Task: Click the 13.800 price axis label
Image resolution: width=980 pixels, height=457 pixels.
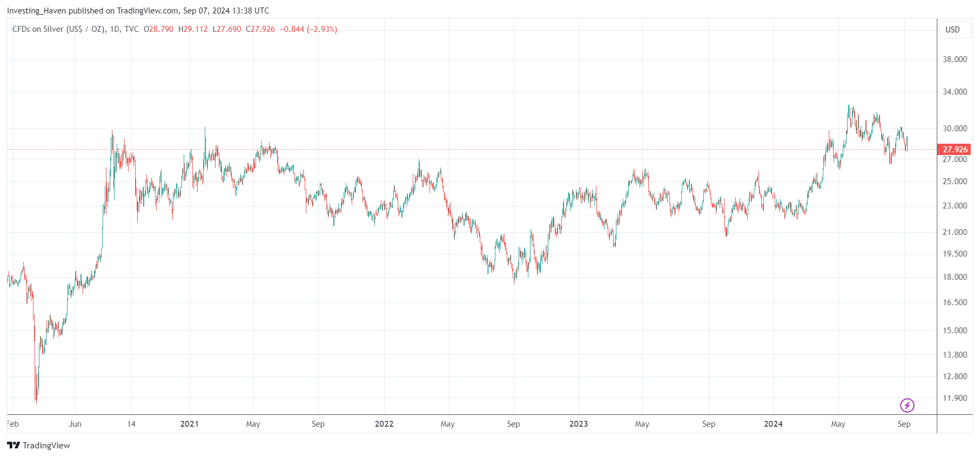Action: click(x=955, y=355)
